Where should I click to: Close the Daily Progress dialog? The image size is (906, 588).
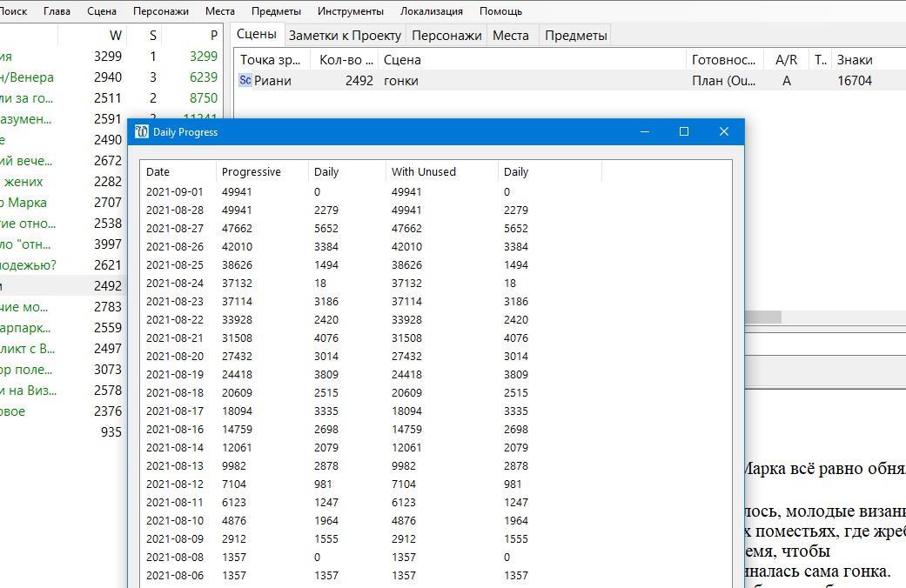[723, 131]
